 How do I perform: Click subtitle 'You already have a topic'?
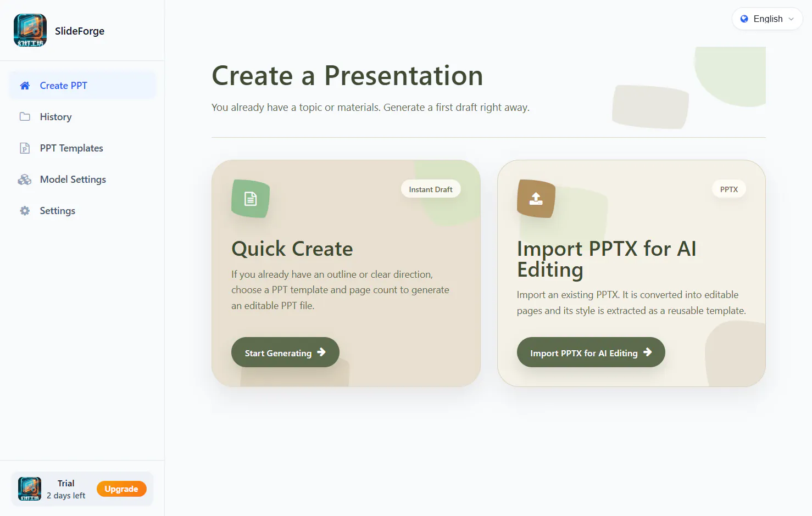point(370,108)
